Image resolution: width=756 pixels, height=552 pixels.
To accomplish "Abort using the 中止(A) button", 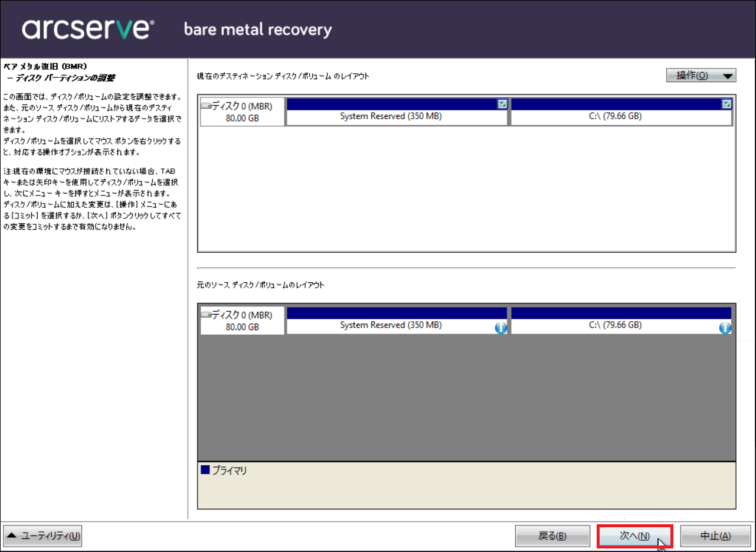I will point(715,536).
